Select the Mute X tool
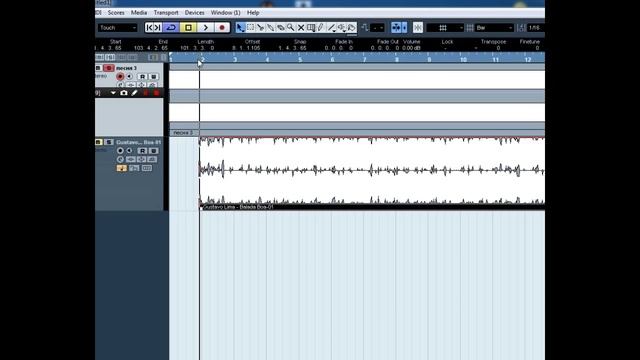 point(301,28)
